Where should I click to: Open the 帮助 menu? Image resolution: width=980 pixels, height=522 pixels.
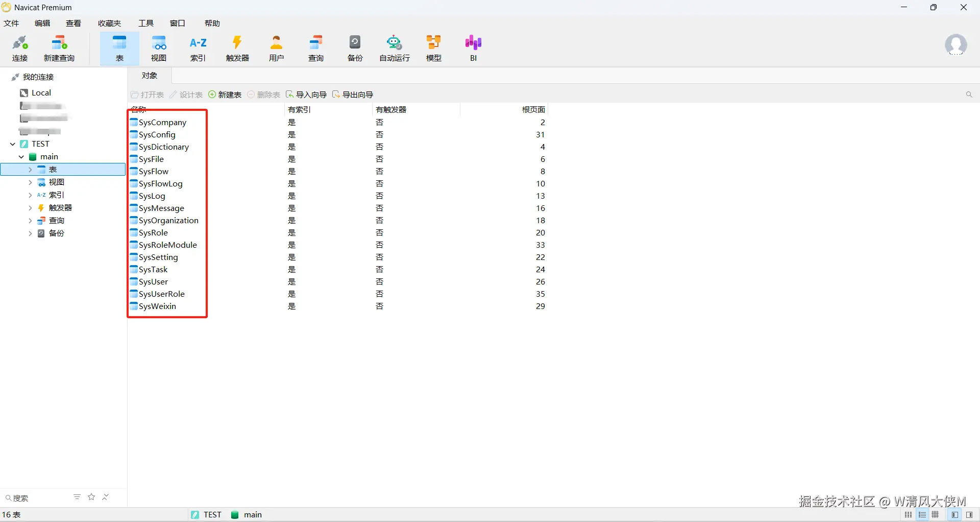click(212, 23)
